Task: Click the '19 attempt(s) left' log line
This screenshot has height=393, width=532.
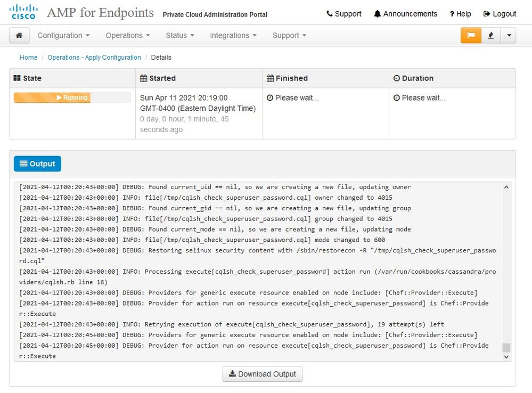Action: pos(232,324)
